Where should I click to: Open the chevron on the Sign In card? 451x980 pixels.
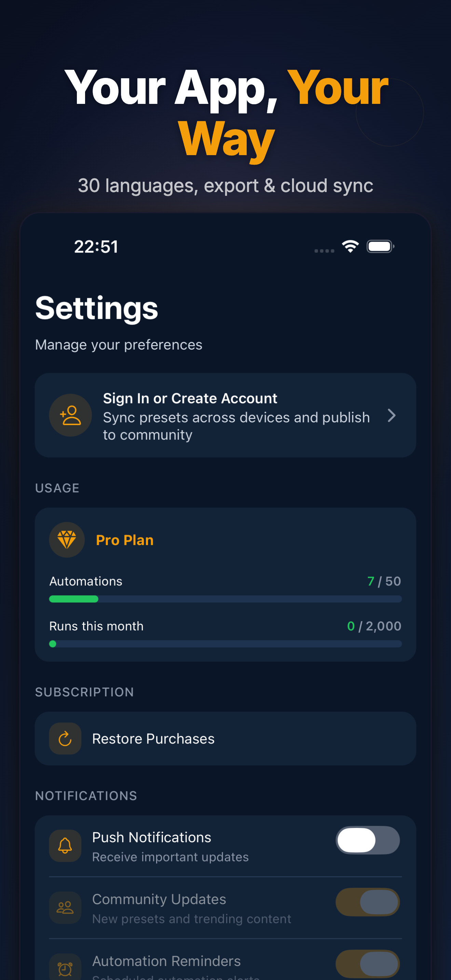pos(392,416)
